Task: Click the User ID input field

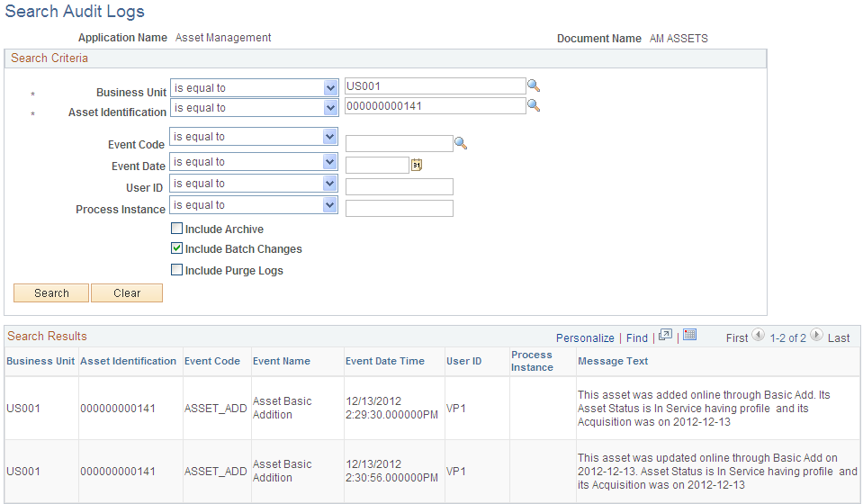Action: pyautogui.click(x=399, y=186)
